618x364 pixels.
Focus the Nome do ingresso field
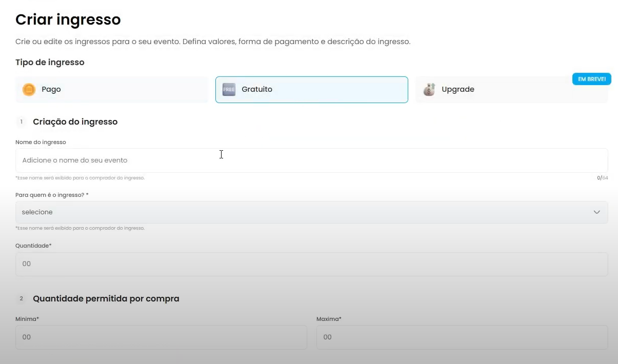[x=312, y=160]
